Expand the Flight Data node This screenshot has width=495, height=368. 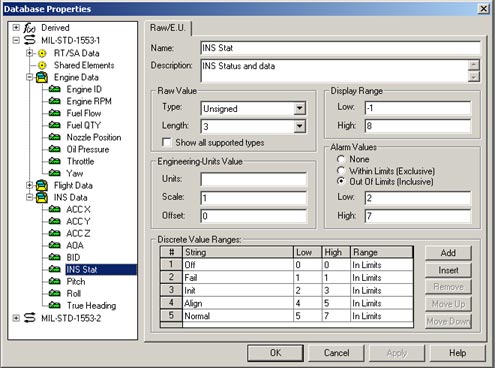click(x=30, y=185)
